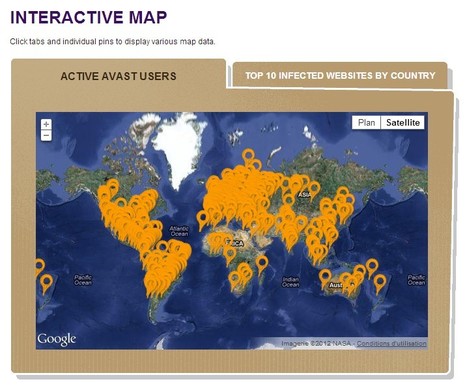The width and height of the screenshot is (467, 386).
Task: Open Top 10 Infected Websites by Country tab
Action: point(340,75)
